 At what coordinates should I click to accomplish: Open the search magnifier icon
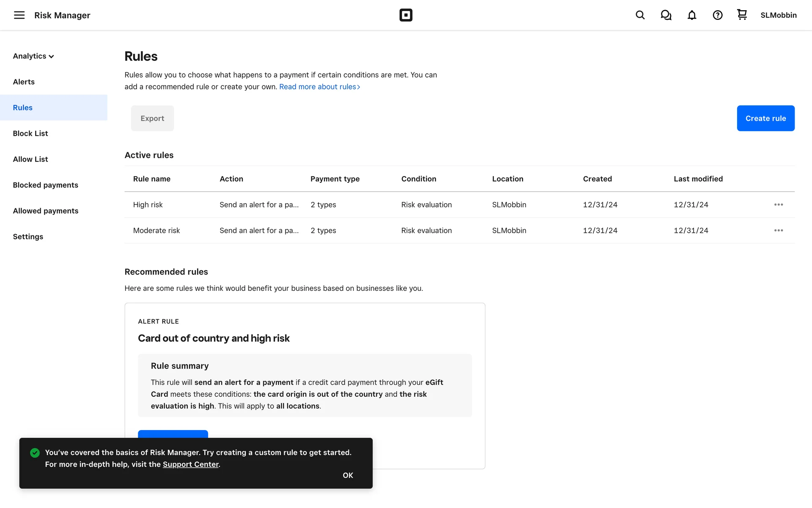pyautogui.click(x=640, y=15)
